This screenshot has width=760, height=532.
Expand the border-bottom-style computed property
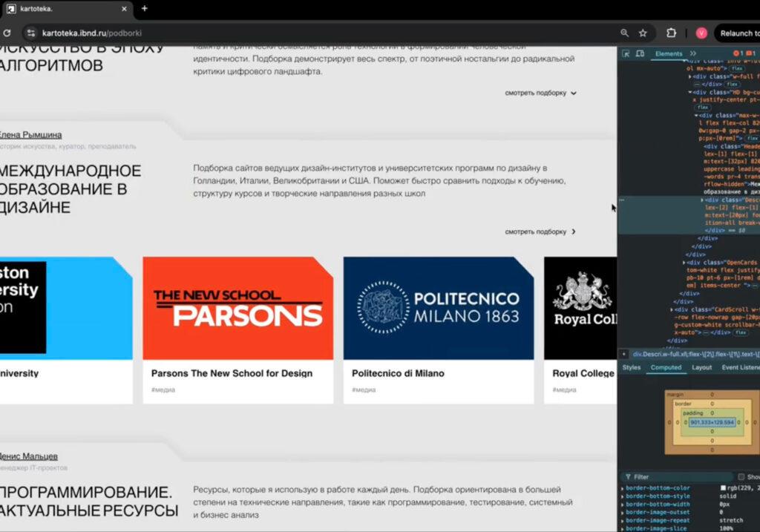623,496
